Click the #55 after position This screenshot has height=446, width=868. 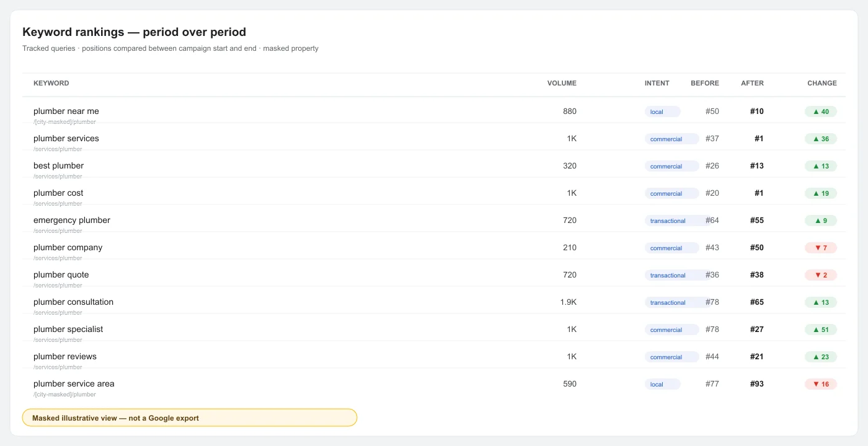[x=757, y=221]
